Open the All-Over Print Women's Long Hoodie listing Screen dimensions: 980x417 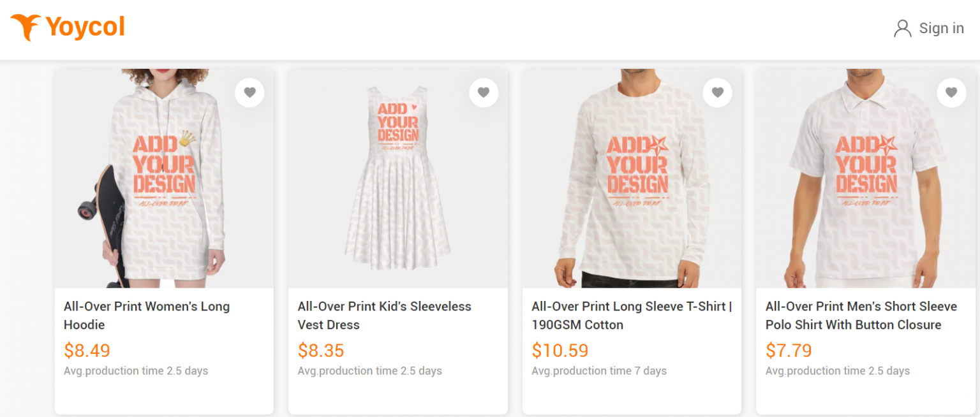pyautogui.click(x=147, y=315)
